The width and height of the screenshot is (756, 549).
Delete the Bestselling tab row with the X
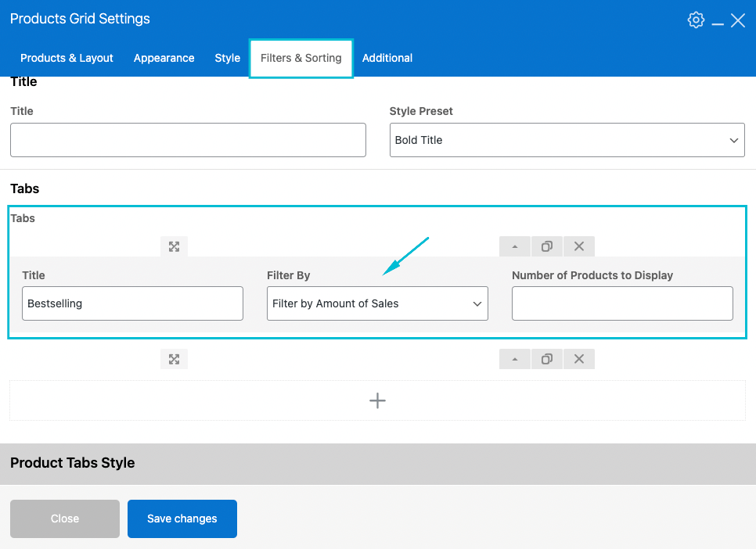tap(579, 246)
